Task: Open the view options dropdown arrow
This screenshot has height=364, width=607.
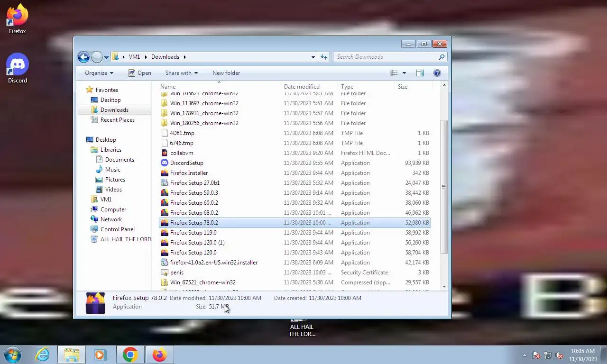Action: coord(404,73)
